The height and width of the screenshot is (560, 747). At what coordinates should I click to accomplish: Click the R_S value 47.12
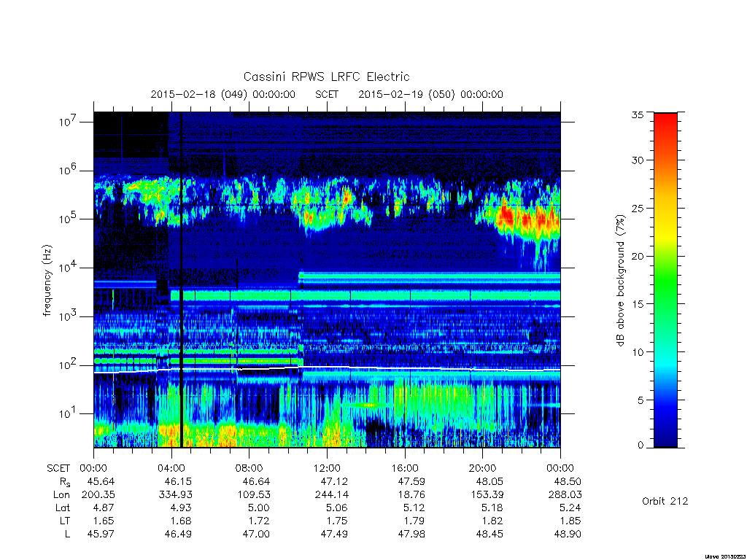tap(334, 481)
